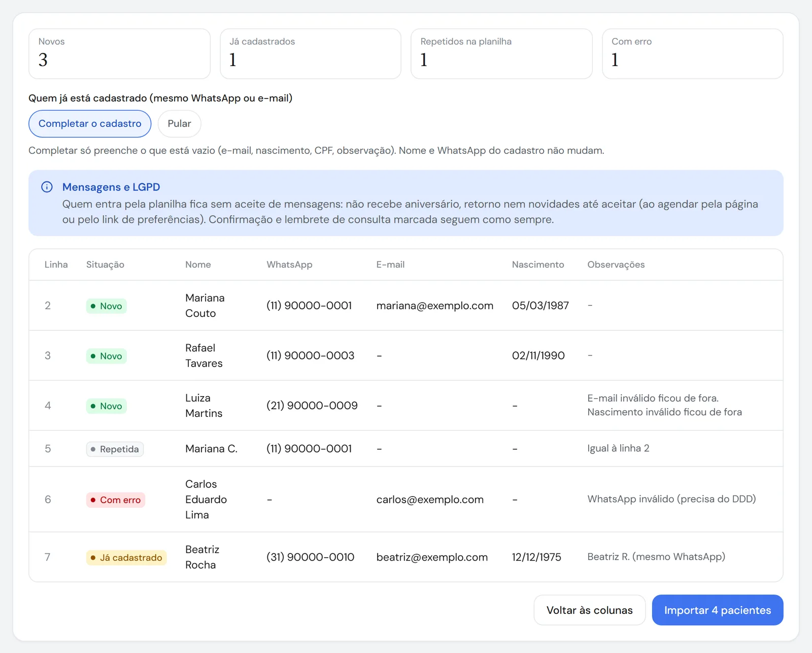Viewport: 812px width, 653px height.
Task: Select the name Rafael Tavares
Action: coord(204,355)
